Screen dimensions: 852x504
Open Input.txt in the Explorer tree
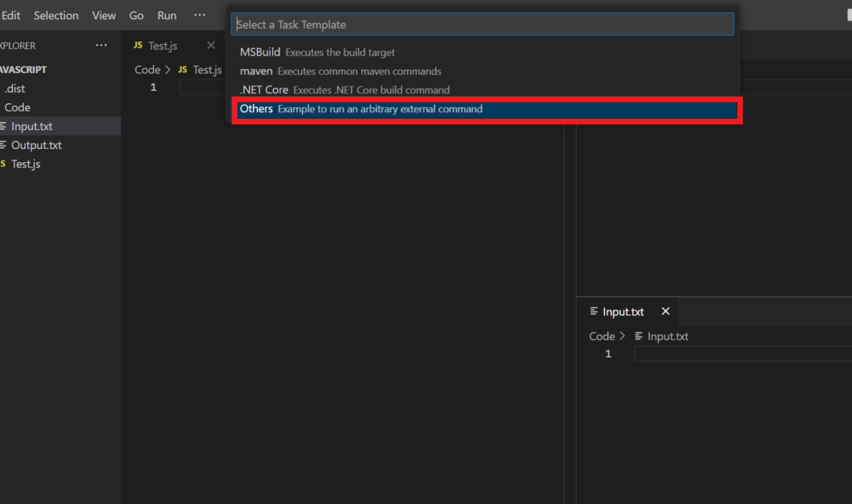click(x=32, y=126)
